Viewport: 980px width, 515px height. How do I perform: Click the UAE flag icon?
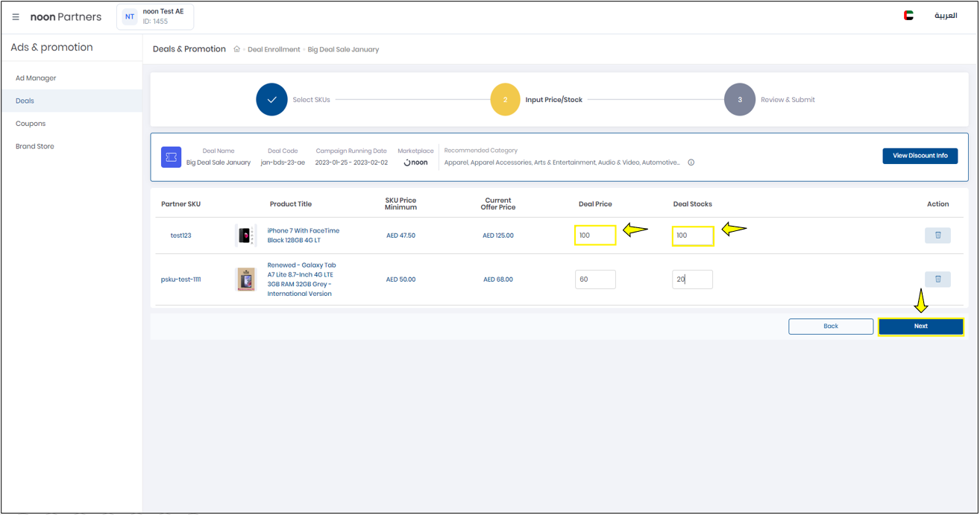[908, 16]
